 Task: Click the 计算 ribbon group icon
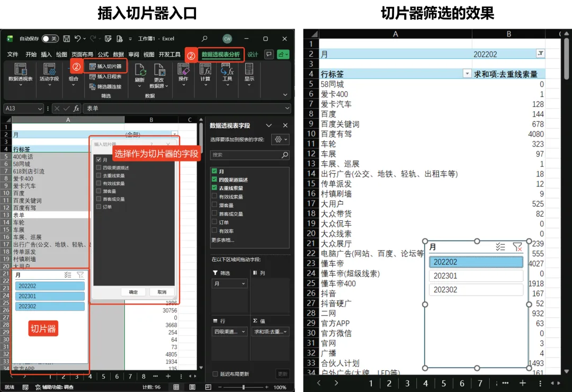click(x=205, y=69)
